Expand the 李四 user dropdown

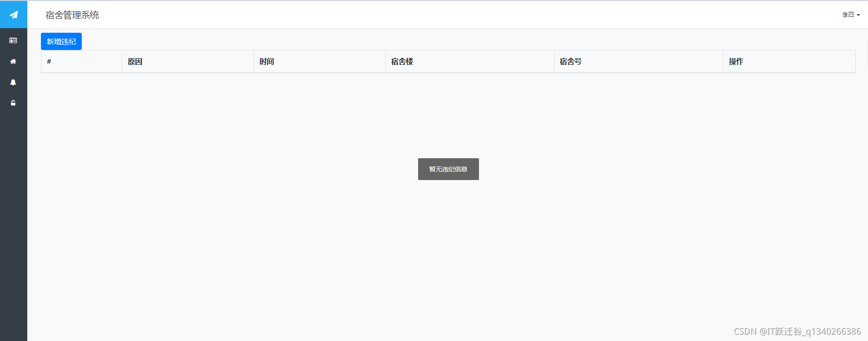click(x=851, y=15)
